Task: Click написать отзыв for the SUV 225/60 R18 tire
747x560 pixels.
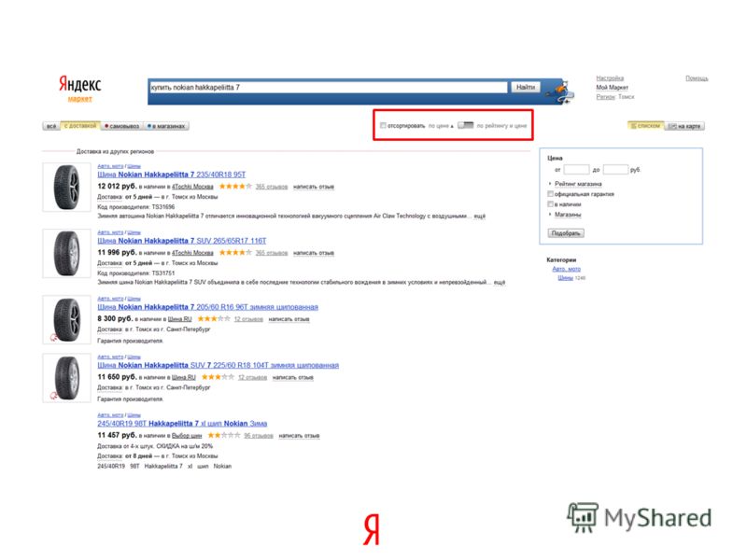Action: 293,377
